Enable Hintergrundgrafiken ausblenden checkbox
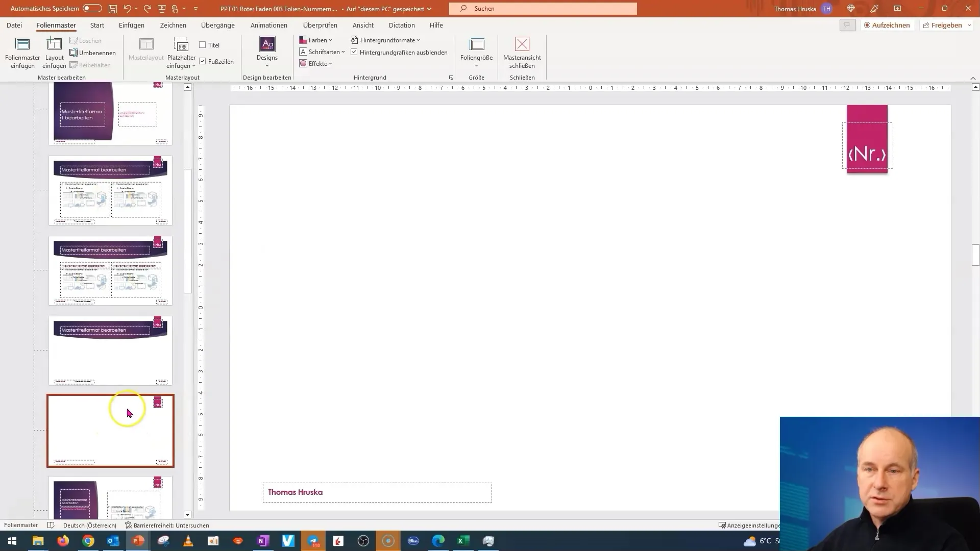980x551 pixels. coord(354,52)
